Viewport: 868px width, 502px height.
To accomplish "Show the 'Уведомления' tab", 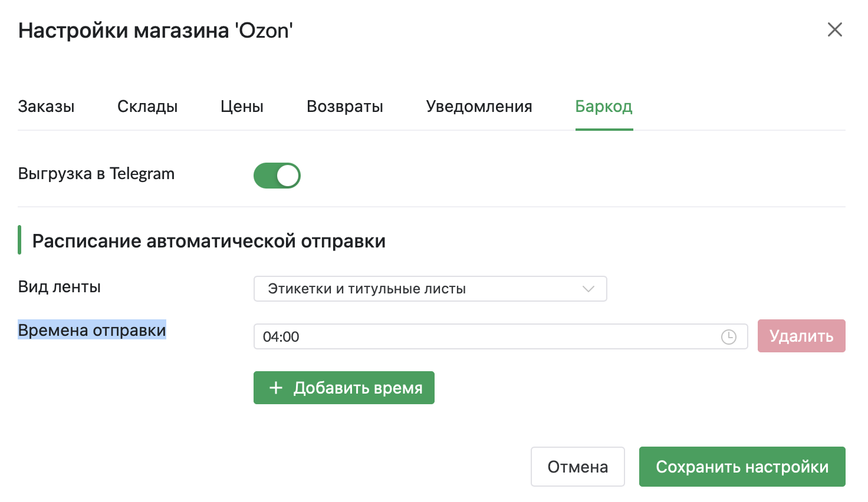I will 479,107.
